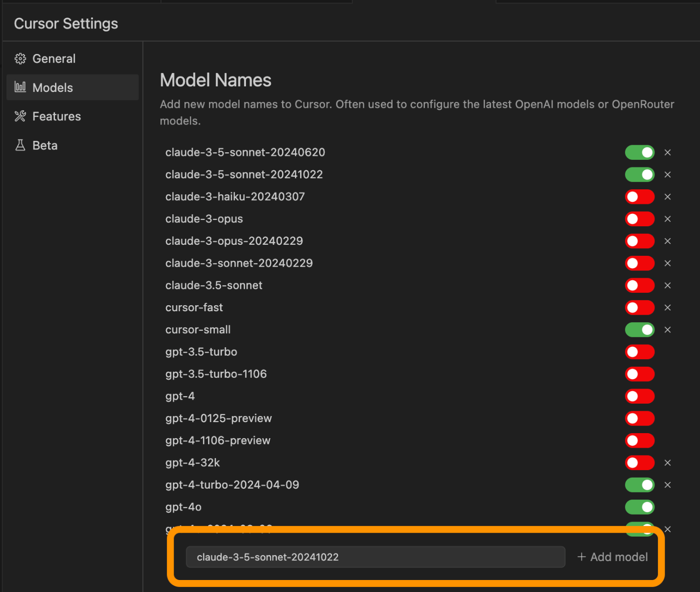This screenshot has height=592, width=700.
Task: Enable the gpt-3.5-turbo-1106 toggle
Action: coord(639,374)
